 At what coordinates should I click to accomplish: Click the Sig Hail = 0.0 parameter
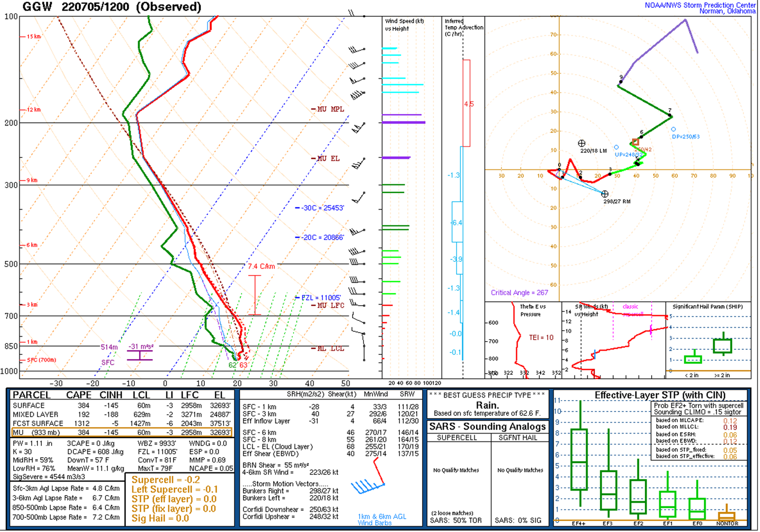[160, 518]
